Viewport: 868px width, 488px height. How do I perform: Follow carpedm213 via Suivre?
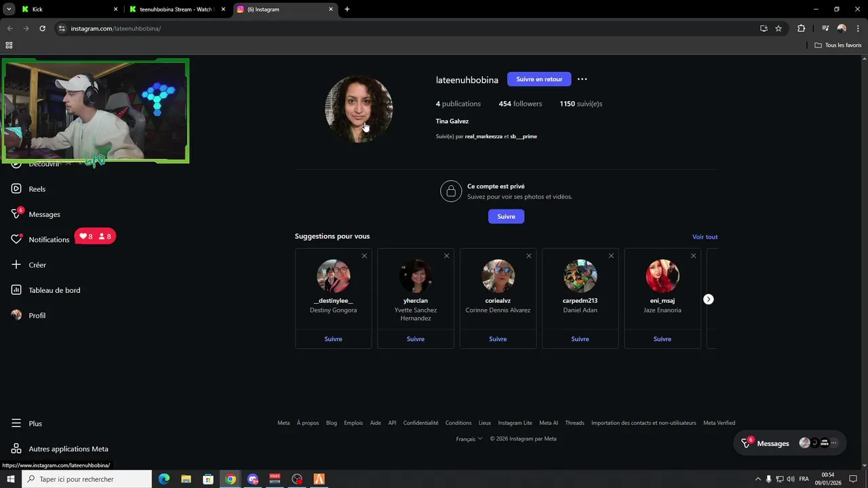580,339
